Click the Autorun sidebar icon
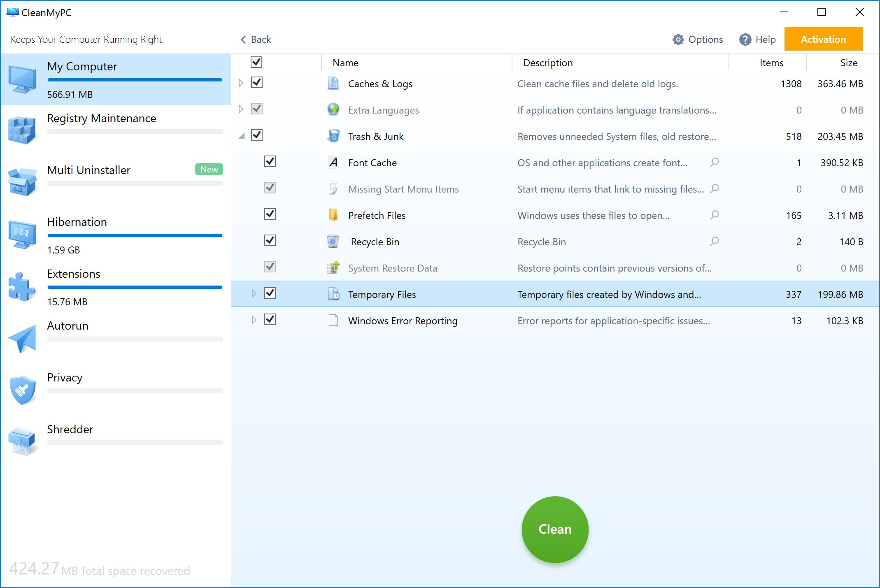Image resolution: width=880 pixels, height=588 pixels. click(x=21, y=335)
